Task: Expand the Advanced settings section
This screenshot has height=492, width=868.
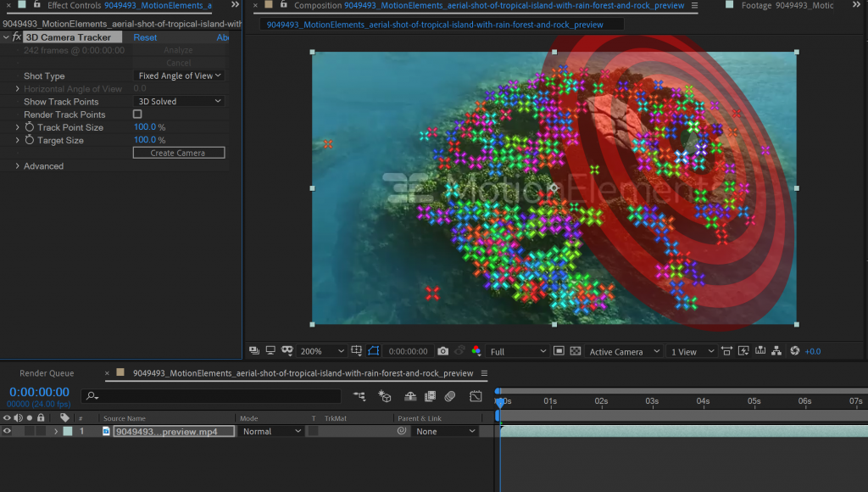Action: [x=17, y=166]
